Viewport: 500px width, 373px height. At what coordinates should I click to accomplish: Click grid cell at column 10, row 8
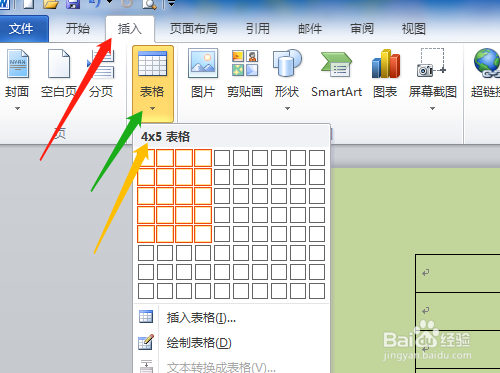pyautogui.click(x=317, y=291)
